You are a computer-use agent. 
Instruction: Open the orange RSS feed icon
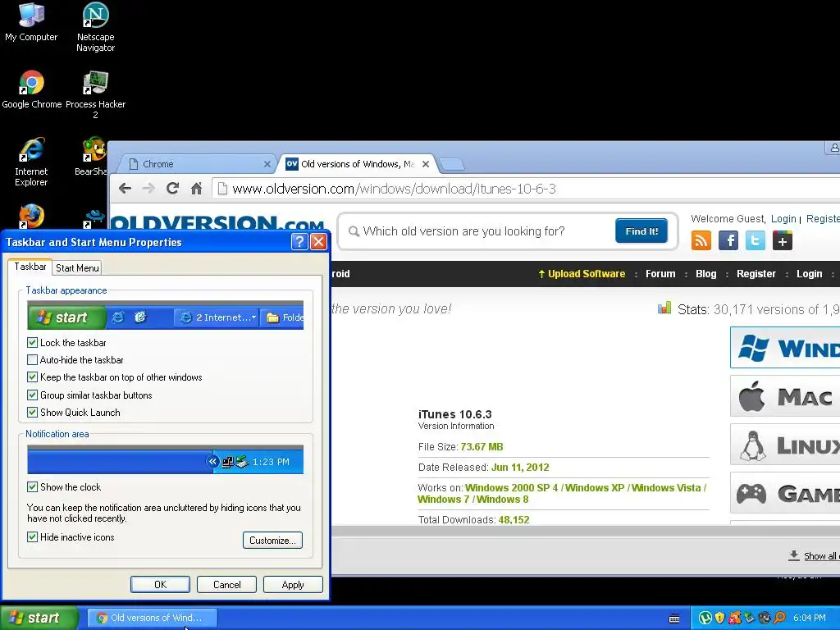[x=701, y=240]
